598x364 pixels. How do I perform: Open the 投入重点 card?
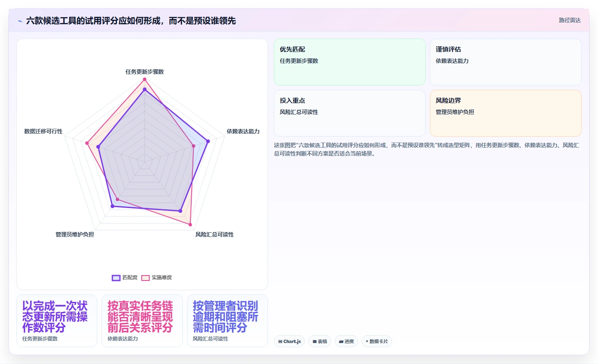[x=350, y=113]
